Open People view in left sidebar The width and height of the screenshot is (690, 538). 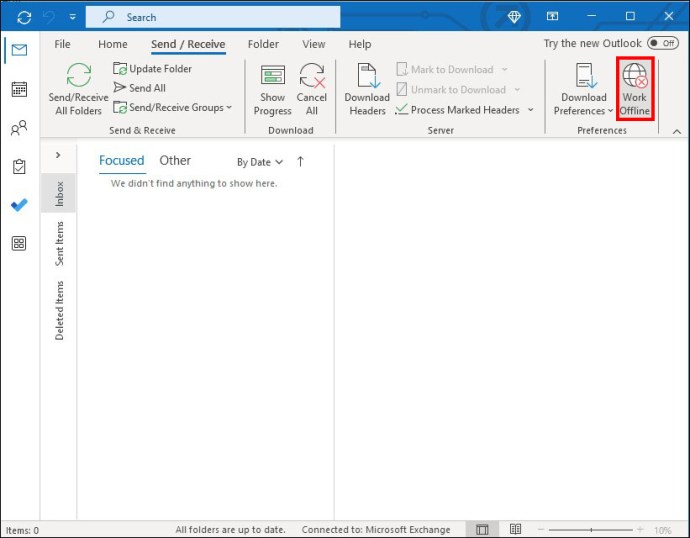click(19, 128)
